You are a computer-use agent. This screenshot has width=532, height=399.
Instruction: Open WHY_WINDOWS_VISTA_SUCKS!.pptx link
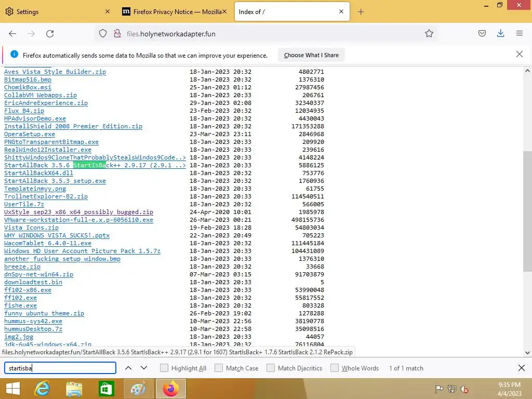pos(57,235)
